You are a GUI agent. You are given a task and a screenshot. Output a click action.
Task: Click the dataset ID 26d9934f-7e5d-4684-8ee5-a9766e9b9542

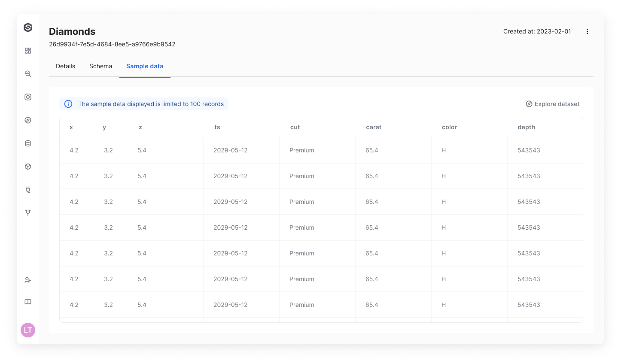(112, 44)
